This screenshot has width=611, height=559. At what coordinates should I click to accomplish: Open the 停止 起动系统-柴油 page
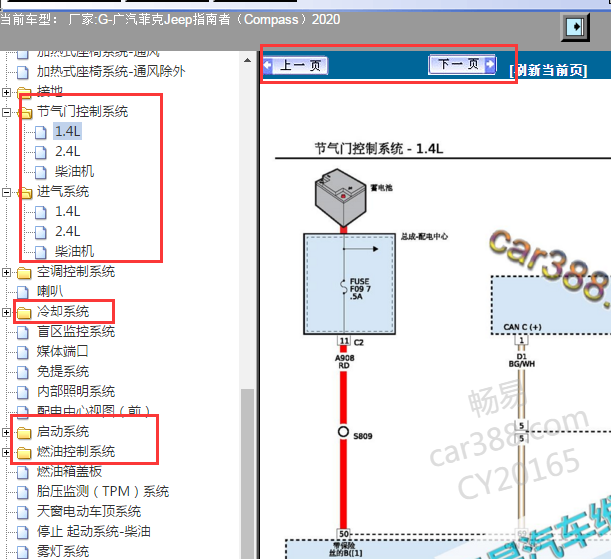pyautogui.click(x=94, y=531)
